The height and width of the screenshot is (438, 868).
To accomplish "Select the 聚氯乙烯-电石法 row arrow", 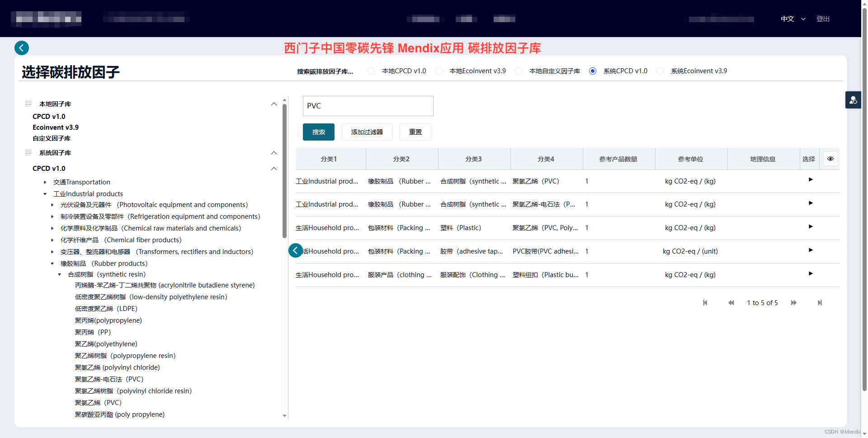I will pos(811,203).
